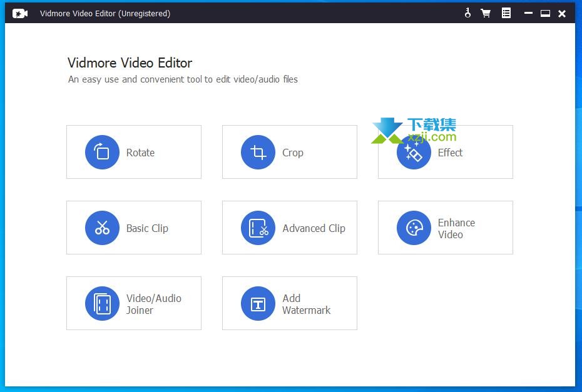
Task: Open the shopping cart purchase icon
Action: coord(486,14)
